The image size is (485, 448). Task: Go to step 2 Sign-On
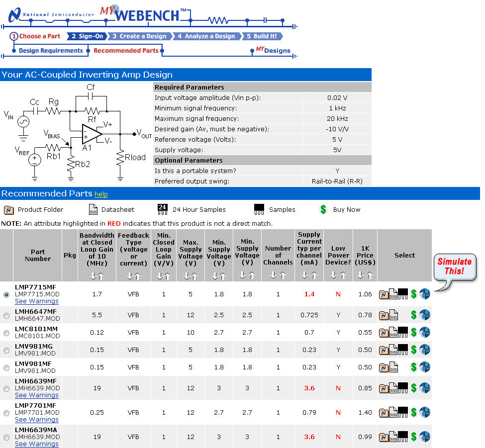click(87, 36)
